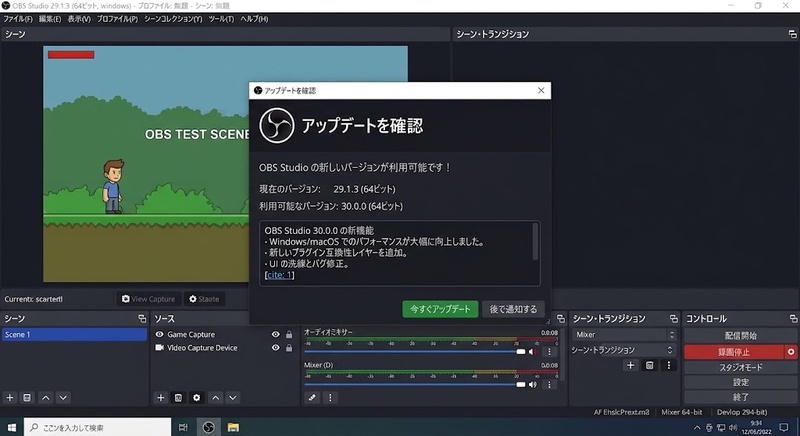Open the 表示(V) menu
The height and width of the screenshot is (436, 800).
click(79, 19)
